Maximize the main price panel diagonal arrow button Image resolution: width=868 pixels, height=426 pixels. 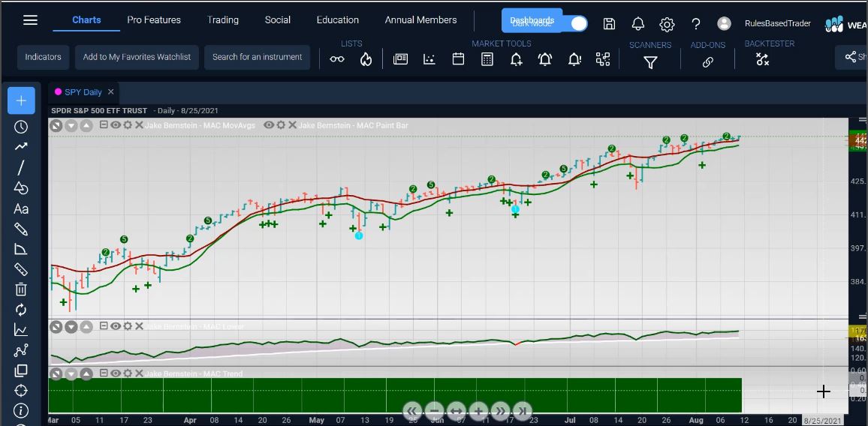click(x=56, y=125)
